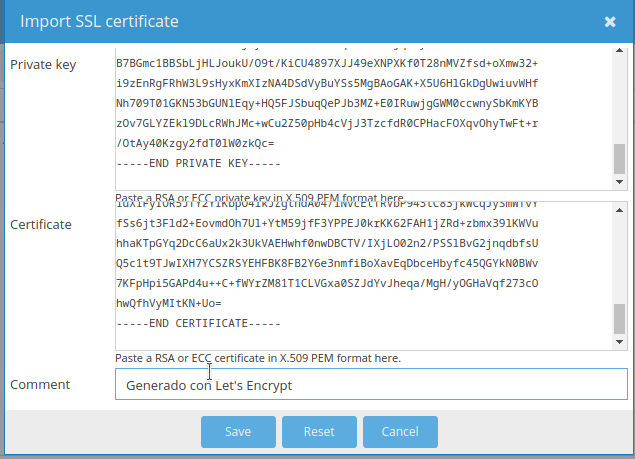This screenshot has height=459, width=635.
Task: Click the Import SSL certificate title
Action: click(x=99, y=21)
